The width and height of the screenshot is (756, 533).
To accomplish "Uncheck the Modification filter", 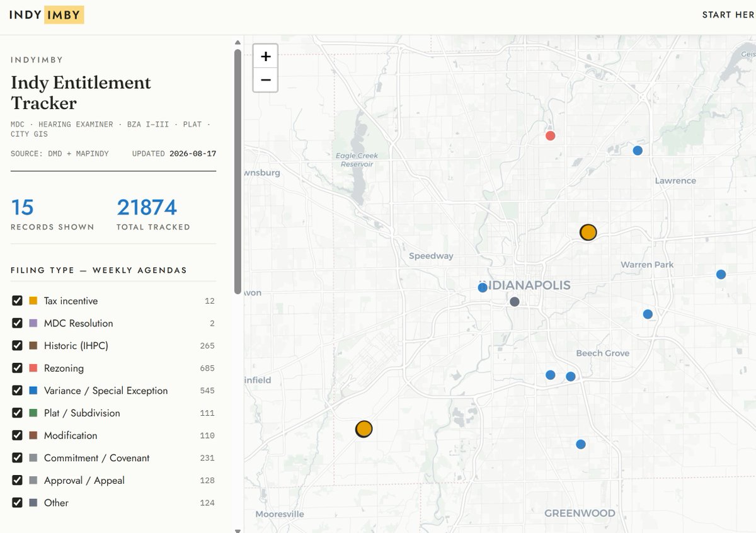I will tap(18, 435).
